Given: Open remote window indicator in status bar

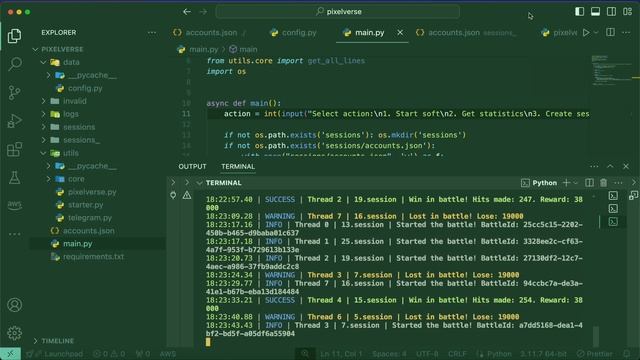Looking at the screenshot, I should pos(10,354).
